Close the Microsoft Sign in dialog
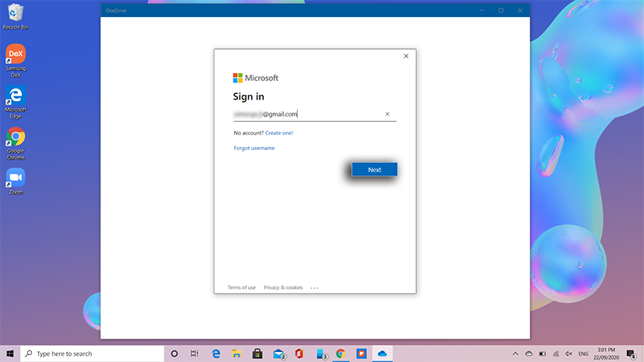This screenshot has width=644, height=362. (406, 56)
